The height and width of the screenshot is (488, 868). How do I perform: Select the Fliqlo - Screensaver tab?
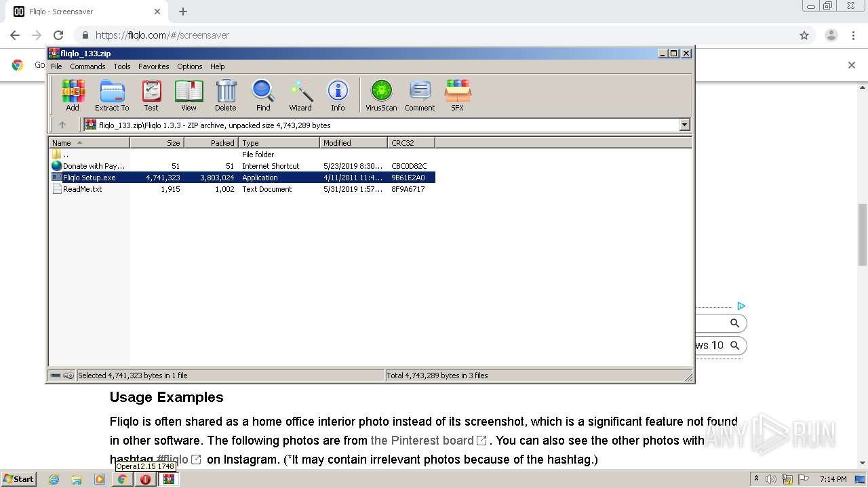87,12
